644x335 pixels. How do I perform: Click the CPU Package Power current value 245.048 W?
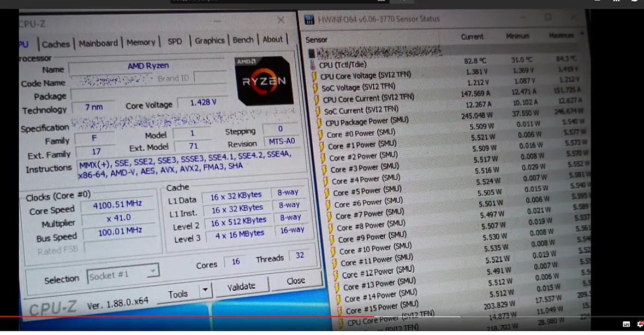[x=477, y=116]
